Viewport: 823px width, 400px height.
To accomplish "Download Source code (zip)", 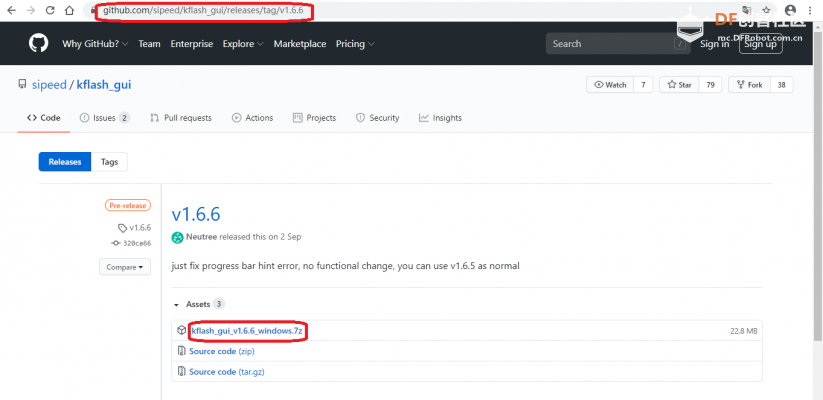I will coord(221,351).
